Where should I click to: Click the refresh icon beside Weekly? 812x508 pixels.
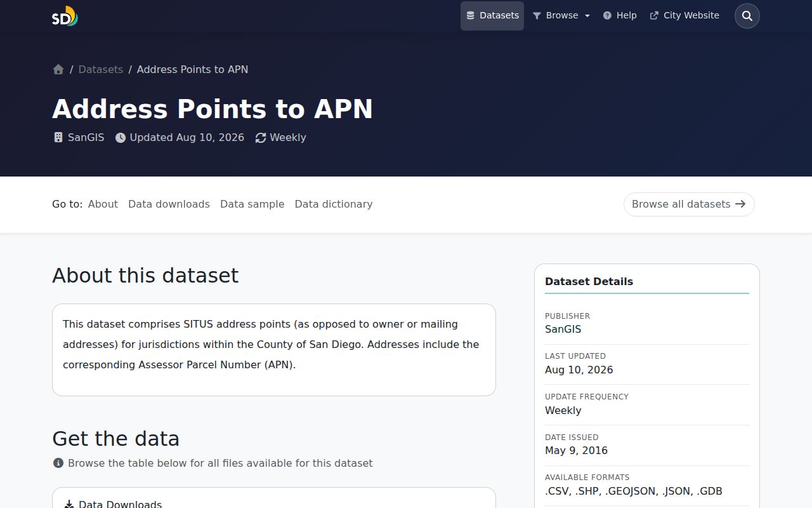point(261,138)
